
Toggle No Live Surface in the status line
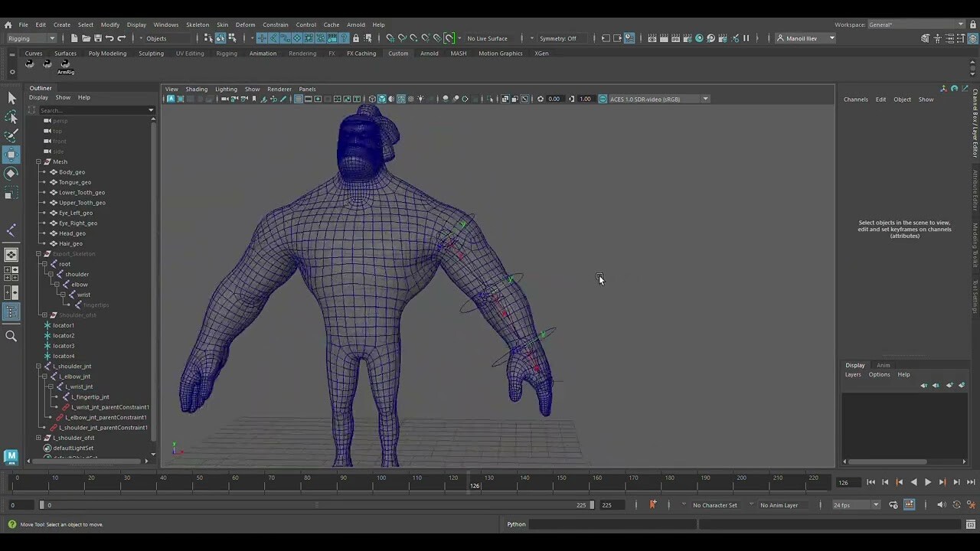coord(487,38)
